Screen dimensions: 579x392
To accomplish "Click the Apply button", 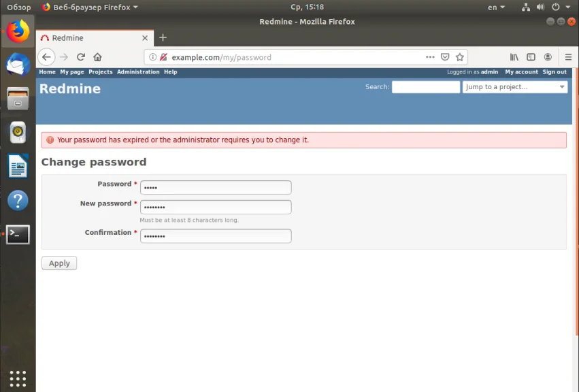I will 59,263.
